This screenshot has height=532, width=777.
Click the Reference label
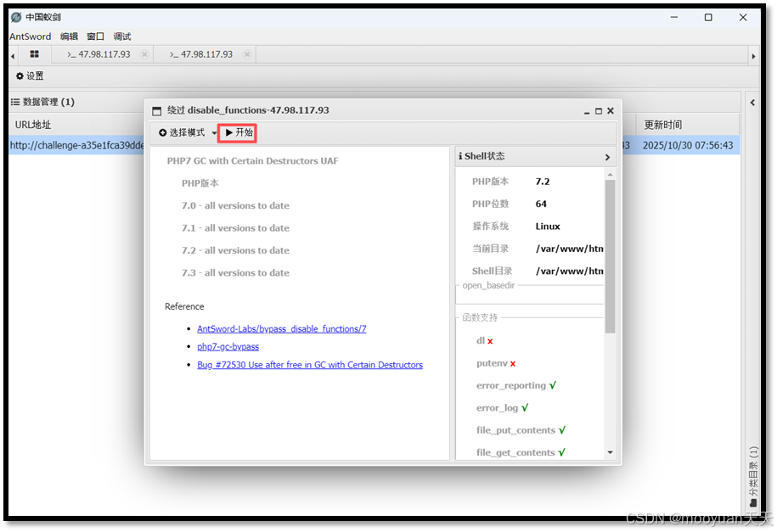[184, 306]
